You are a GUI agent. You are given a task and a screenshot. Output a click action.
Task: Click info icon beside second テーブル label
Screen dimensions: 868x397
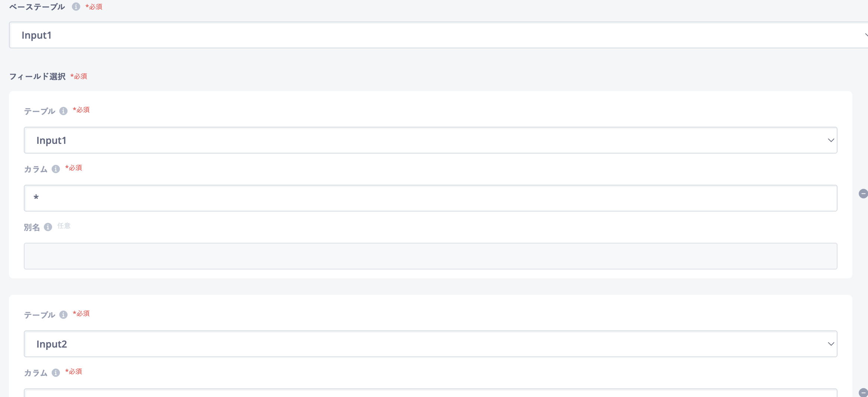[64, 315]
